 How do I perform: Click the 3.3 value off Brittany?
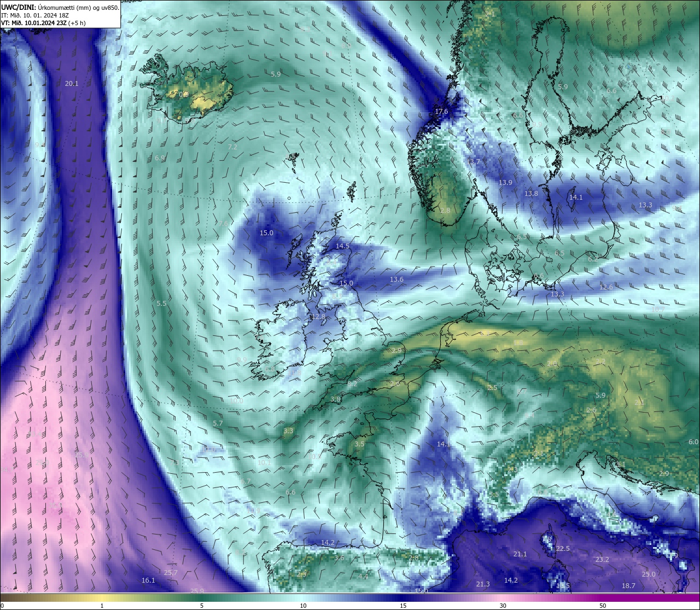[x=288, y=431]
